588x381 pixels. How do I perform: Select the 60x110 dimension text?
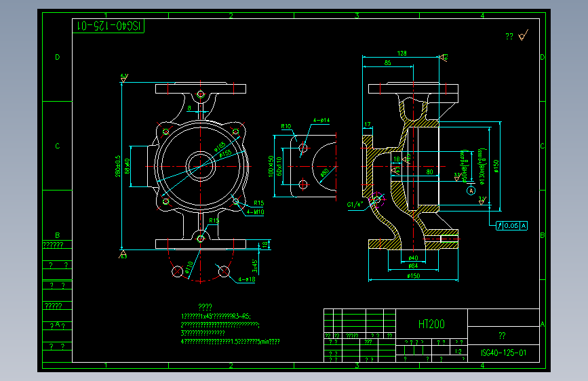pyautogui.click(x=279, y=166)
